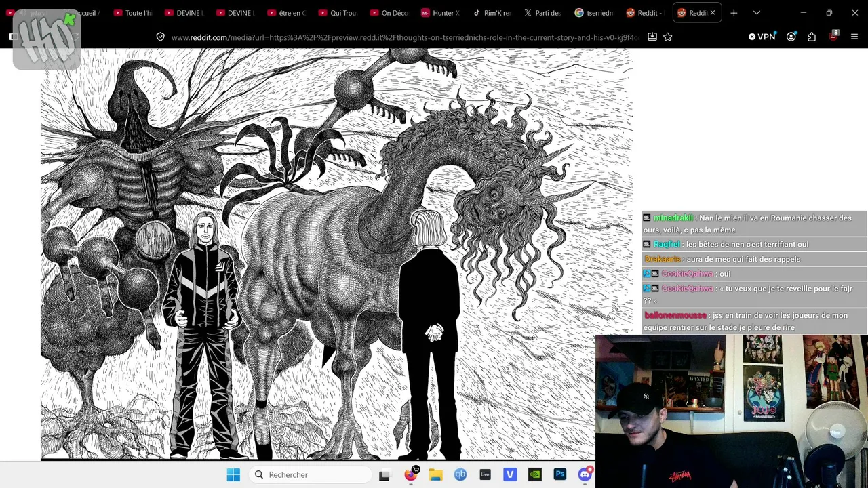
Task: Click the manga artwork image
Action: coord(336,254)
